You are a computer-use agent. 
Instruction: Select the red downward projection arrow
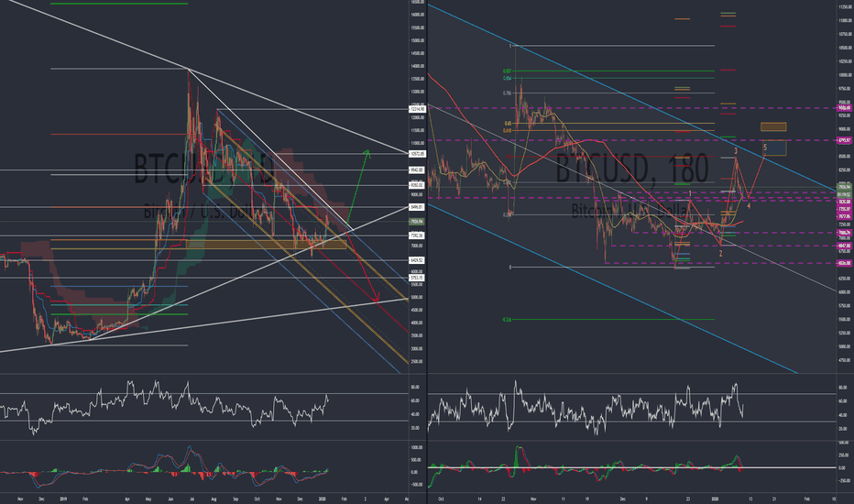363,267
